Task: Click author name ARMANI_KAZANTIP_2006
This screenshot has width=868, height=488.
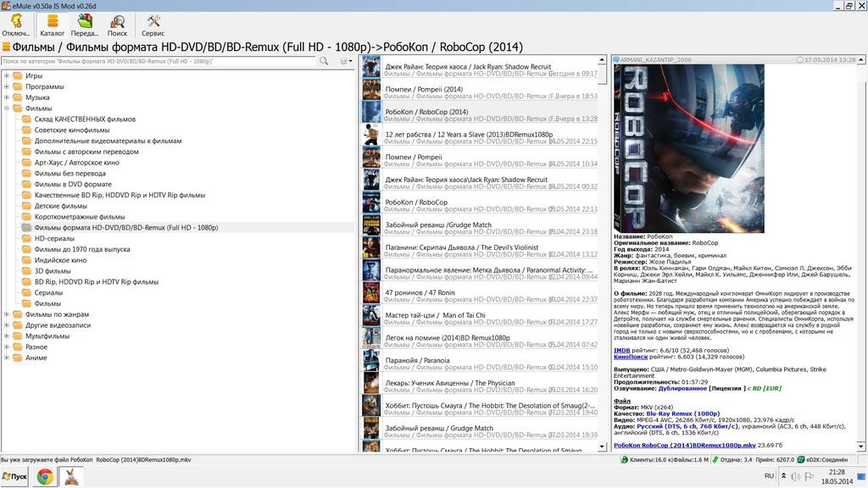Action: pyautogui.click(x=655, y=60)
